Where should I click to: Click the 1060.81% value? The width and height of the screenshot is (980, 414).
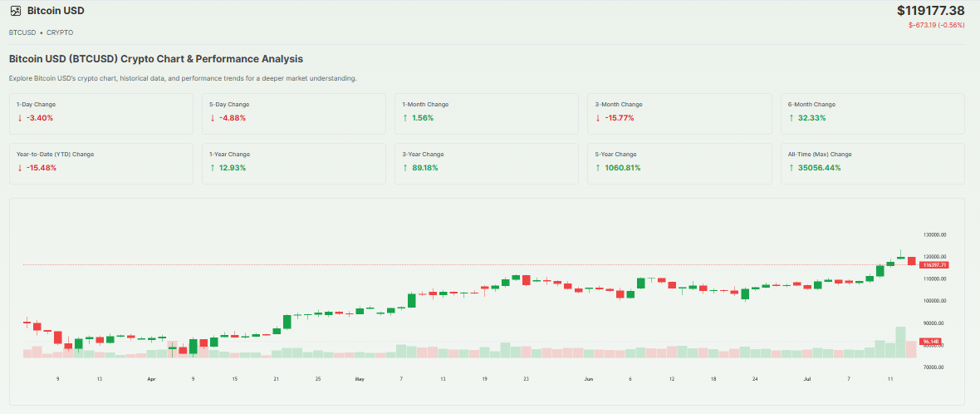623,168
